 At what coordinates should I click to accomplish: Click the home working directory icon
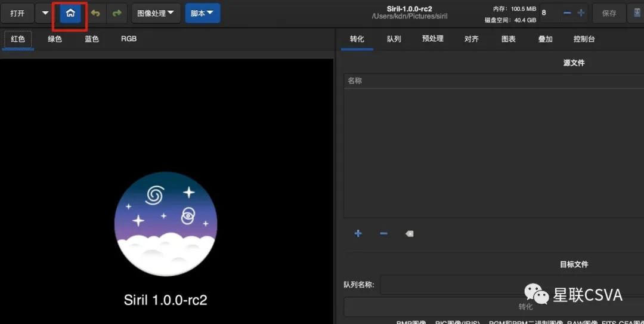[x=70, y=13]
